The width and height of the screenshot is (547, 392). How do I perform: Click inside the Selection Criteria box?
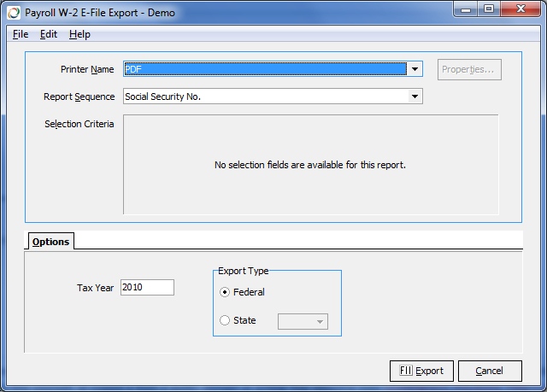click(309, 165)
